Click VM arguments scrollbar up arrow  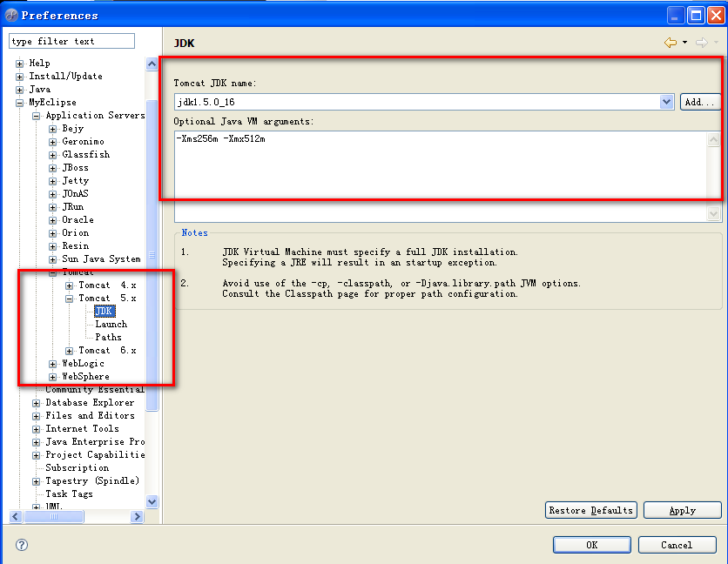coord(713,139)
